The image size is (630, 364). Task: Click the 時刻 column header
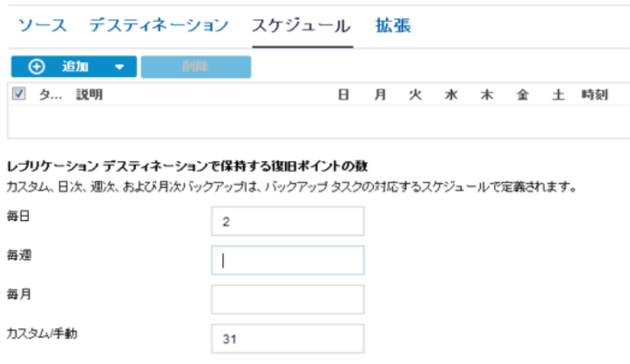pos(594,95)
